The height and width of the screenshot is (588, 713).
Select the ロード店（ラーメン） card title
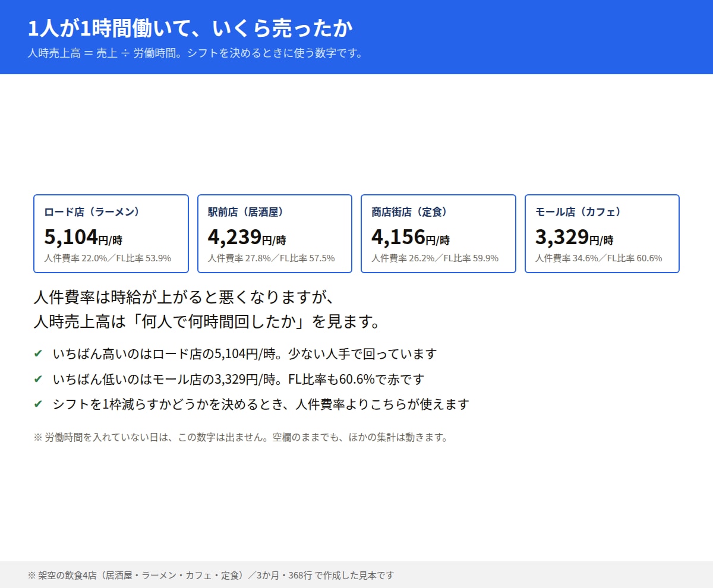point(92,212)
